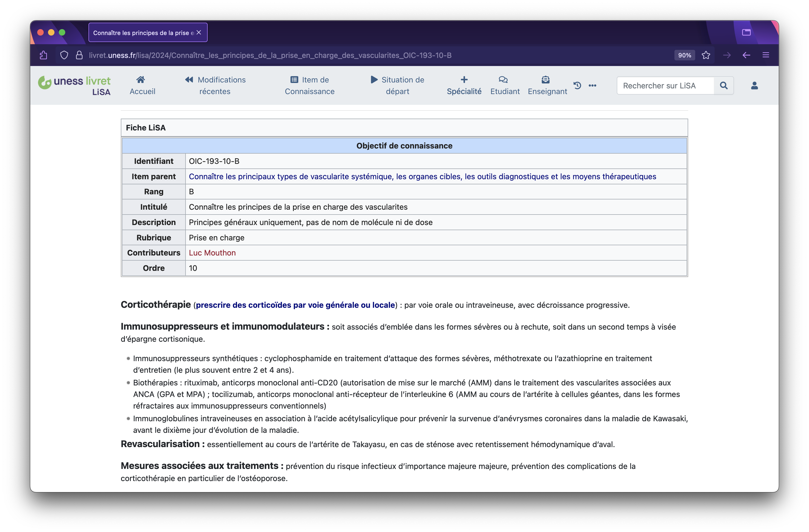Click the page history clock icon
Screen dimensions: 809x532
point(577,85)
